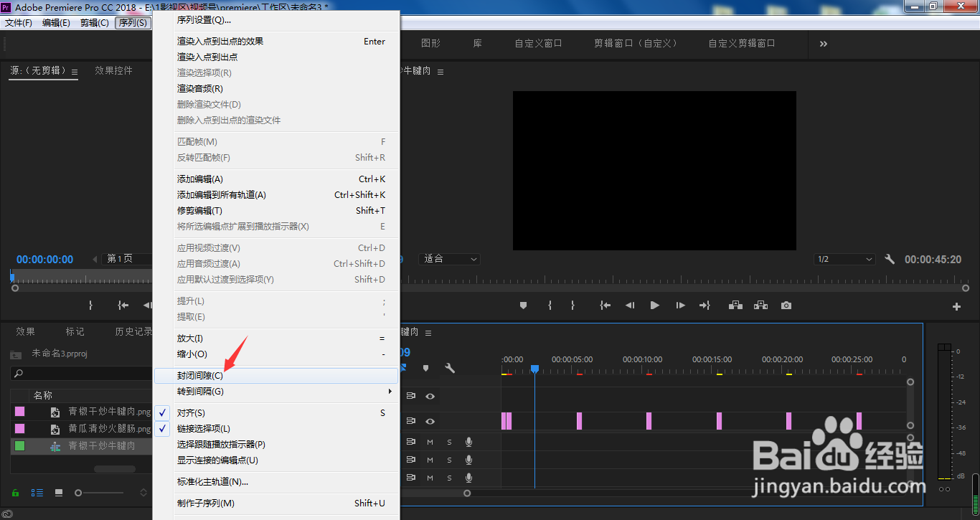
Task: Switch to the 库 workspace
Action: tap(477, 43)
